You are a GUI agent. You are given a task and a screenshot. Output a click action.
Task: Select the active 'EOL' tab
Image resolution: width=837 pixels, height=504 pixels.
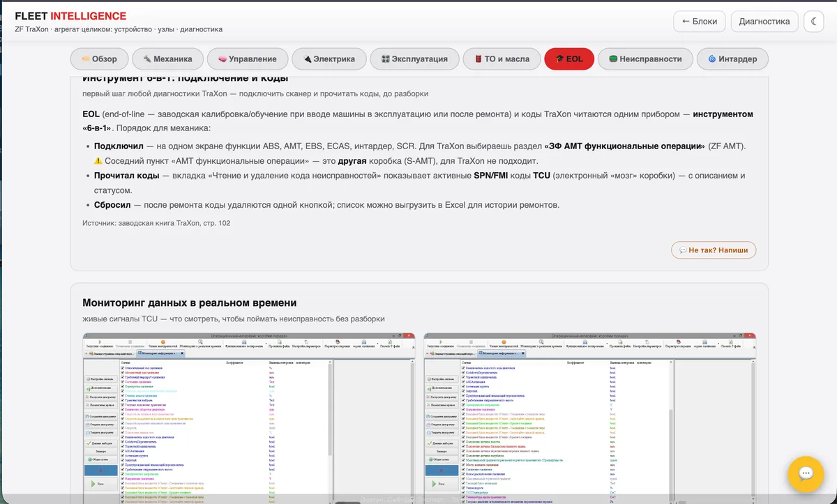pyautogui.click(x=569, y=59)
